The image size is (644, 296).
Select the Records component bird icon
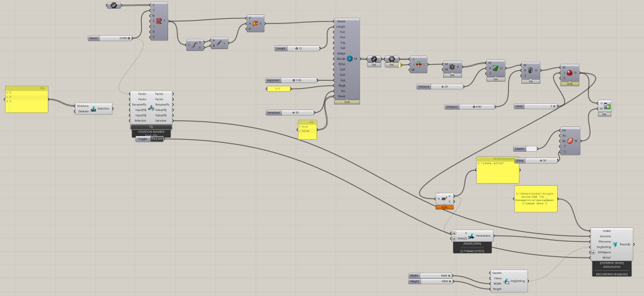pyautogui.click(x=615, y=244)
